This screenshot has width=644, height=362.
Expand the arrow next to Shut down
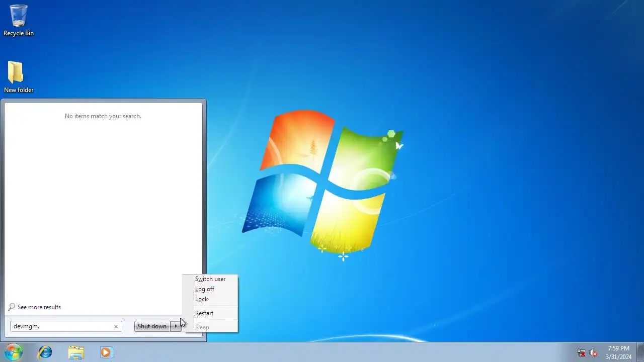pyautogui.click(x=176, y=326)
